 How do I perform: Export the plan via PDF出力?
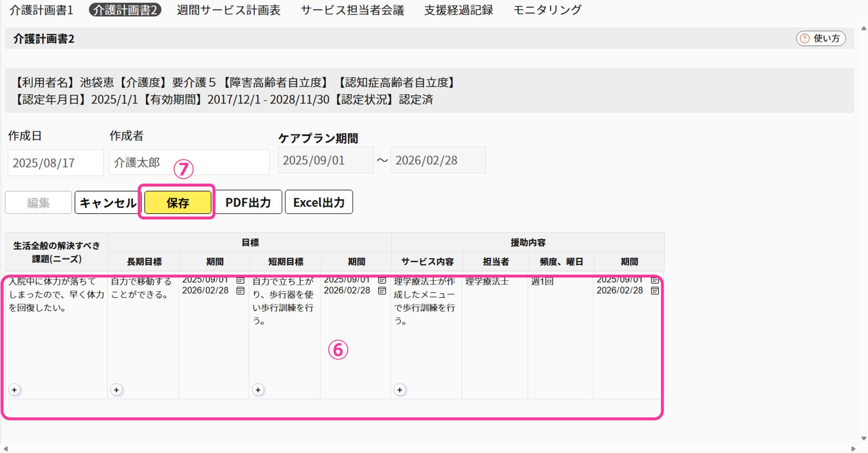click(x=248, y=202)
